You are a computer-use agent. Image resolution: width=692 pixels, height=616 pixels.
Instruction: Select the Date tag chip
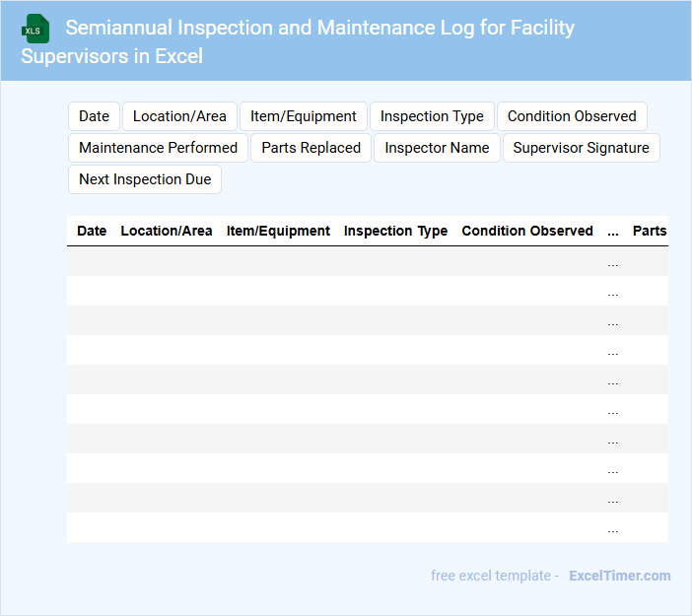point(94,116)
